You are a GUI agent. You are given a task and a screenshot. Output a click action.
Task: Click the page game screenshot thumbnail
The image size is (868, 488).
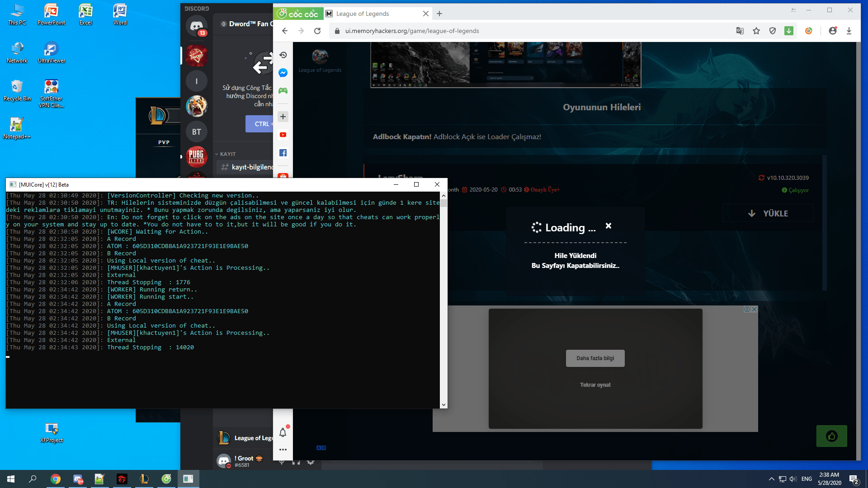(505, 65)
